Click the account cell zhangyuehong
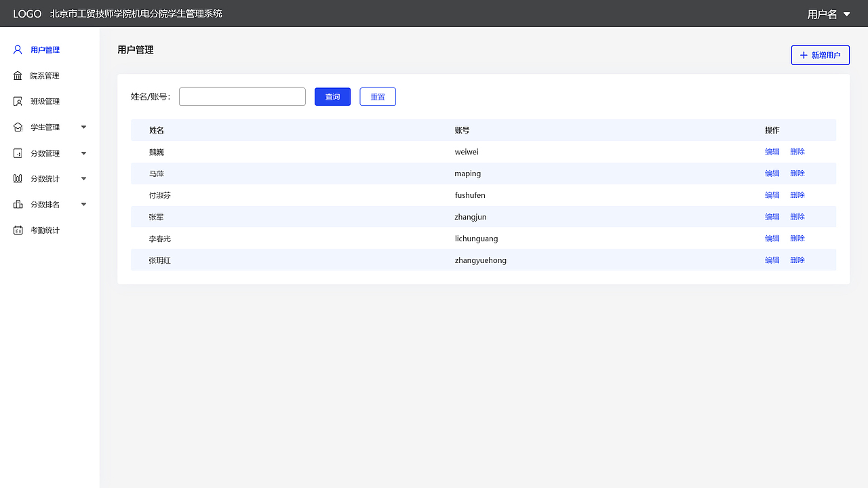The width and height of the screenshot is (868, 488). 481,260
